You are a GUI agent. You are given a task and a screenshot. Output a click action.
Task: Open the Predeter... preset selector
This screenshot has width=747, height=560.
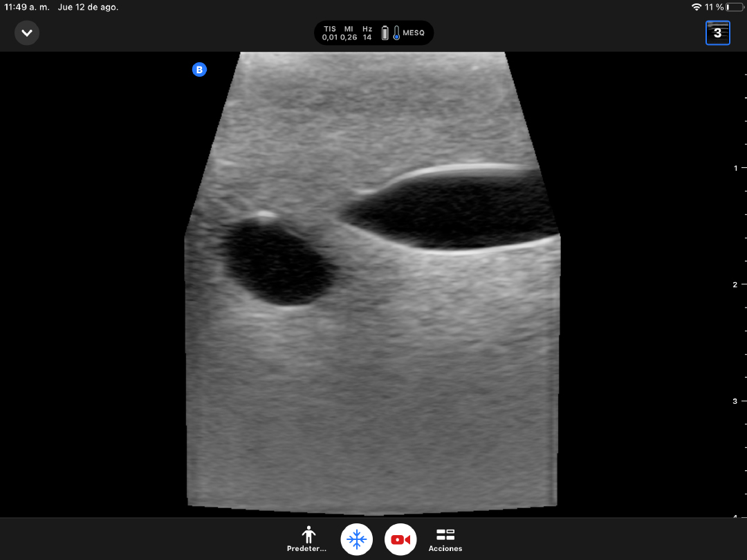308,539
